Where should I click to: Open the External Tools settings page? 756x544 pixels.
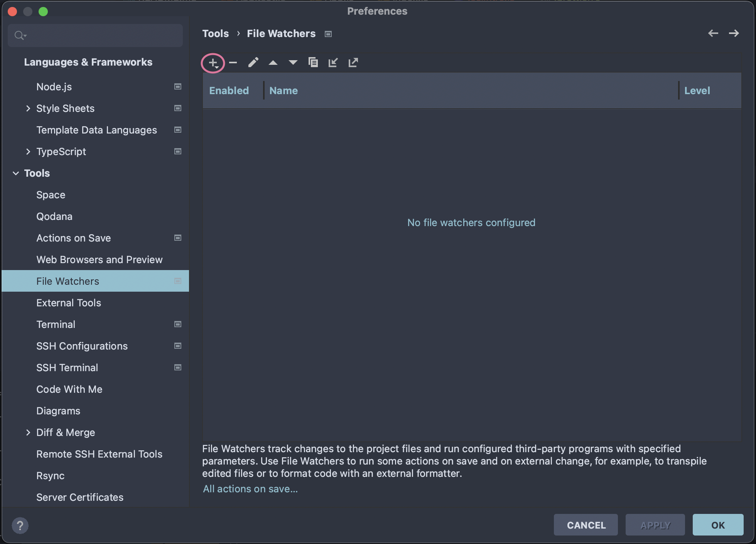[x=69, y=303]
